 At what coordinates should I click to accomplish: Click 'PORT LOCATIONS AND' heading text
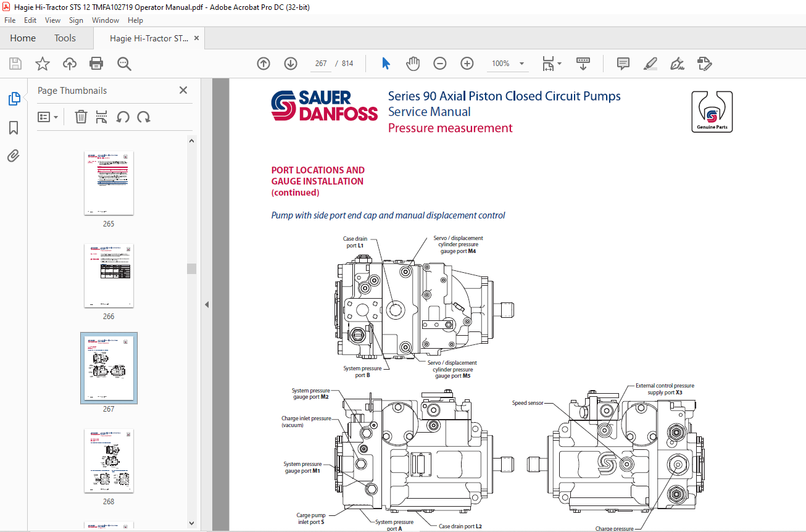pos(318,170)
